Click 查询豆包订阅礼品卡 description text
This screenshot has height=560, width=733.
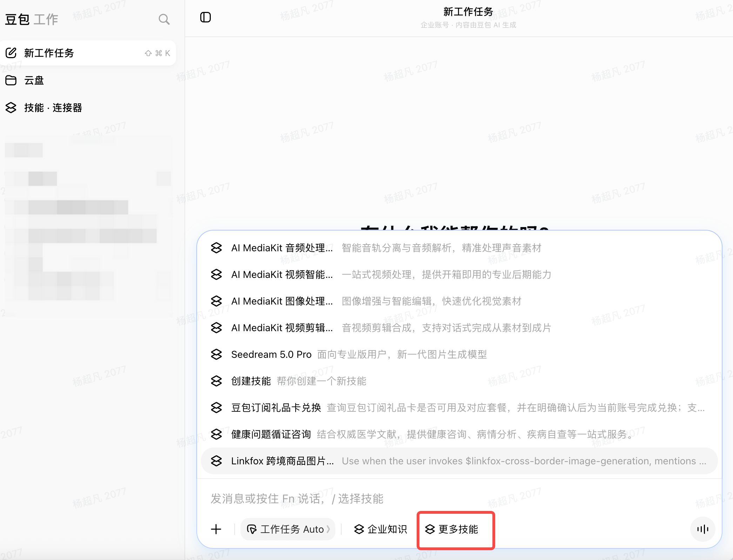tap(516, 408)
